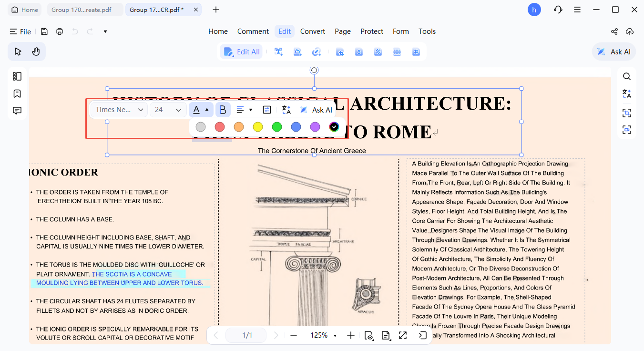
Task: Expand the font size 24 dropdown
Action: click(168, 109)
